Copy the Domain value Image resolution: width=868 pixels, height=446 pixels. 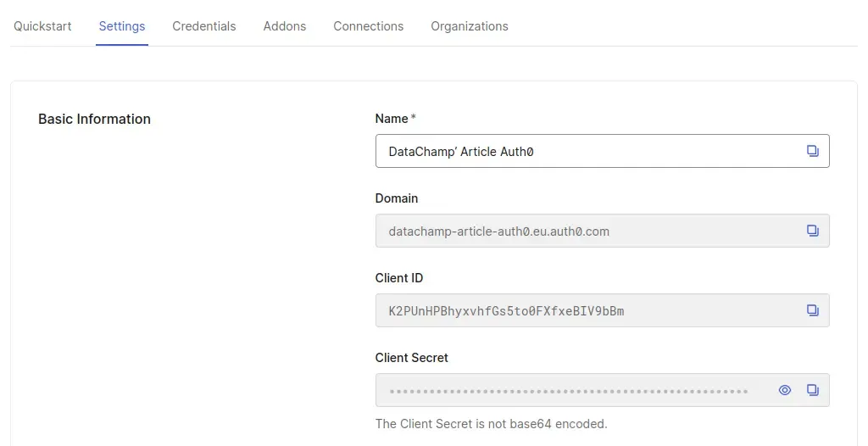[x=812, y=231]
